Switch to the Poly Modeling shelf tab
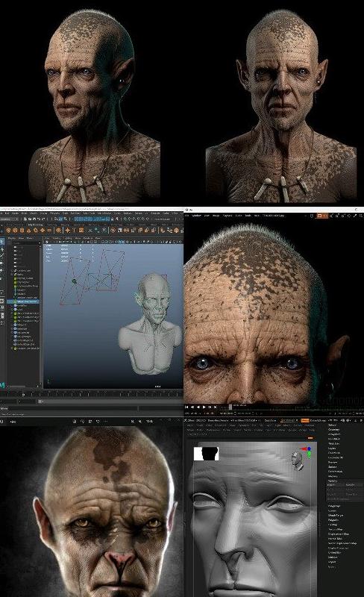Image resolution: width=364 pixels, height=597 pixels. pyautogui.click(x=35, y=225)
